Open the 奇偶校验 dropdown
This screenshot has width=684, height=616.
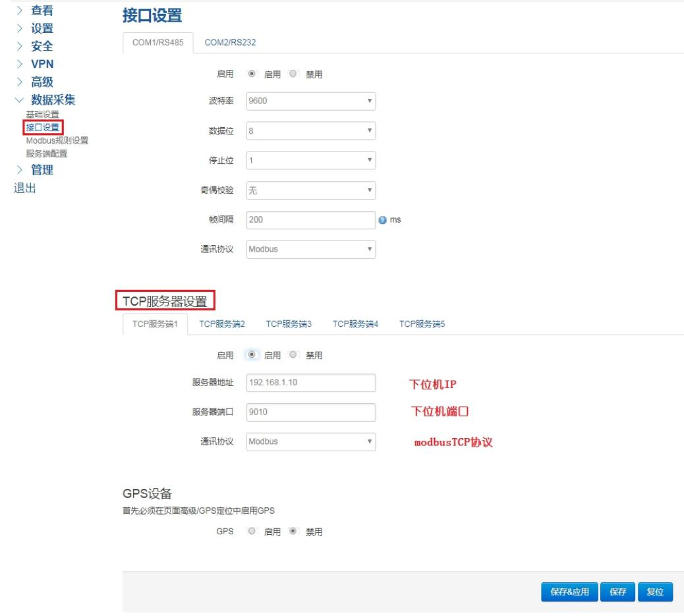coord(310,190)
